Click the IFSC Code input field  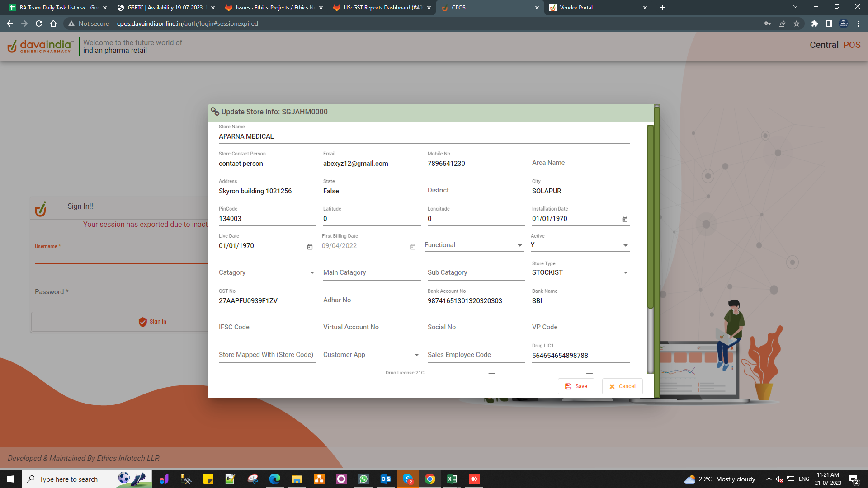[267, 328]
